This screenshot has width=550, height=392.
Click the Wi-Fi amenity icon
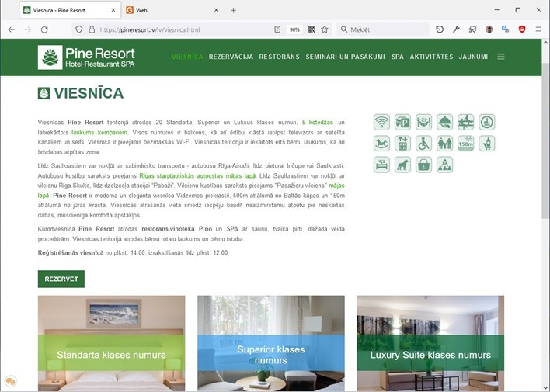[381, 123]
